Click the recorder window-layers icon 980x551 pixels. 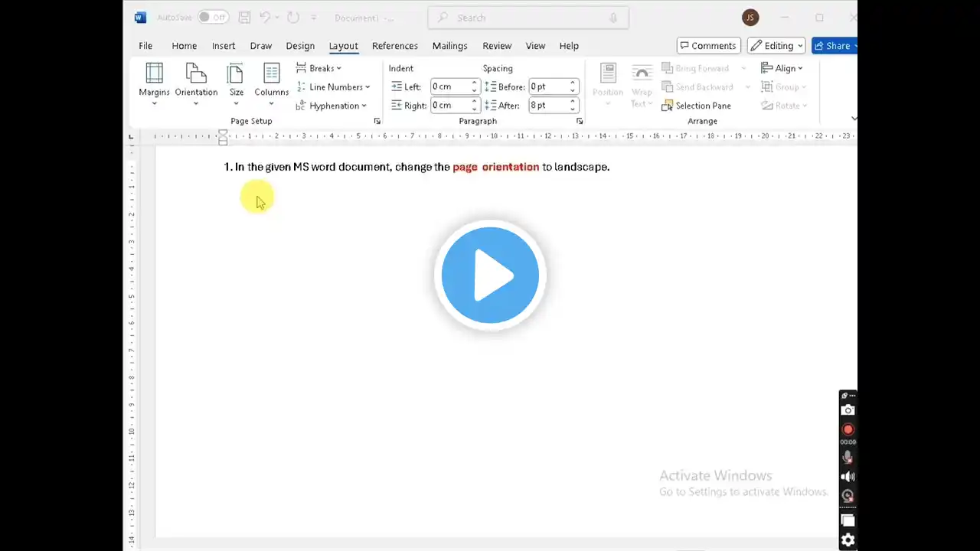pyautogui.click(x=848, y=520)
